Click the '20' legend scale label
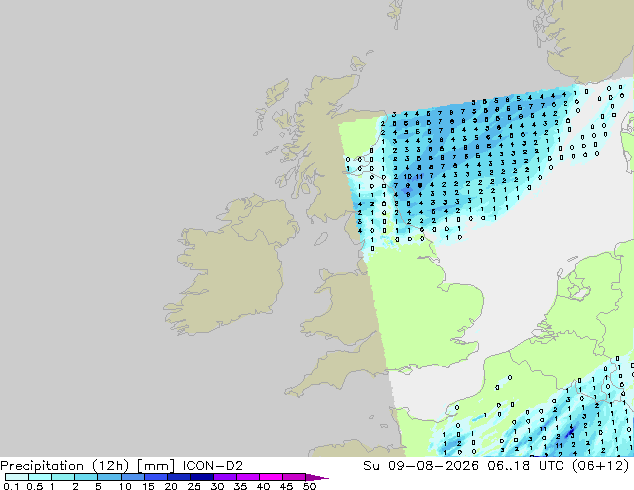This screenshot has height=490, width=634. pyautogui.click(x=171, y=486)
